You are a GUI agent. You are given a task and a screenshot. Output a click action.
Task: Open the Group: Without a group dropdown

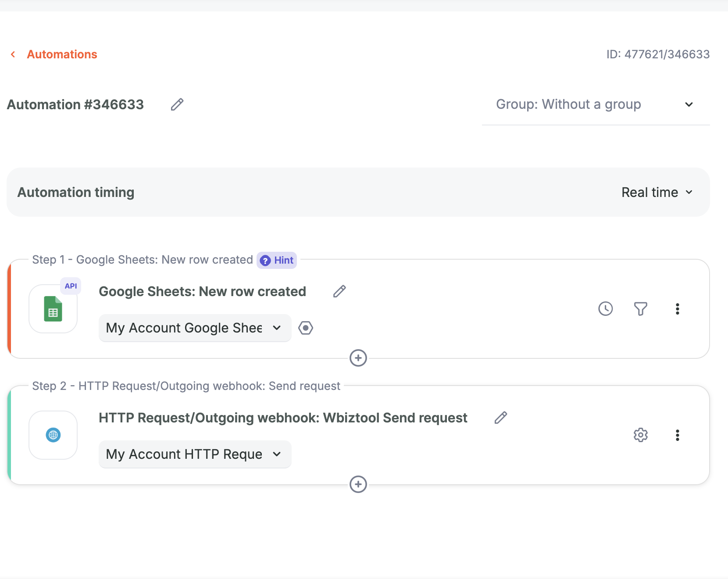click(x=596, y=104)
